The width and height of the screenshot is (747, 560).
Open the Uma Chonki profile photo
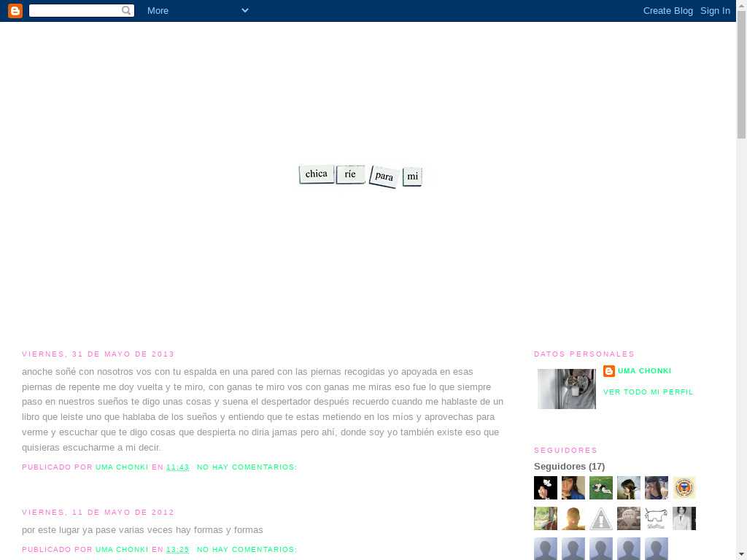click(567, 389)
